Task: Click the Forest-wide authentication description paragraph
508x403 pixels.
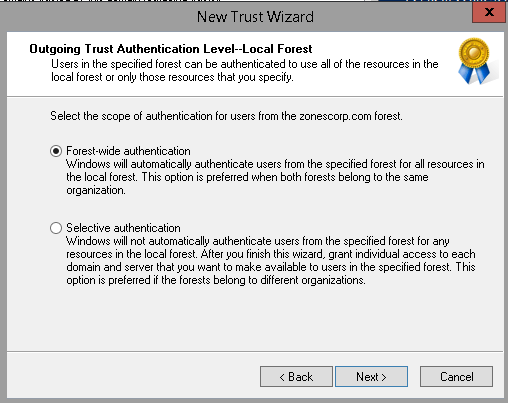Action: [275, 177]
